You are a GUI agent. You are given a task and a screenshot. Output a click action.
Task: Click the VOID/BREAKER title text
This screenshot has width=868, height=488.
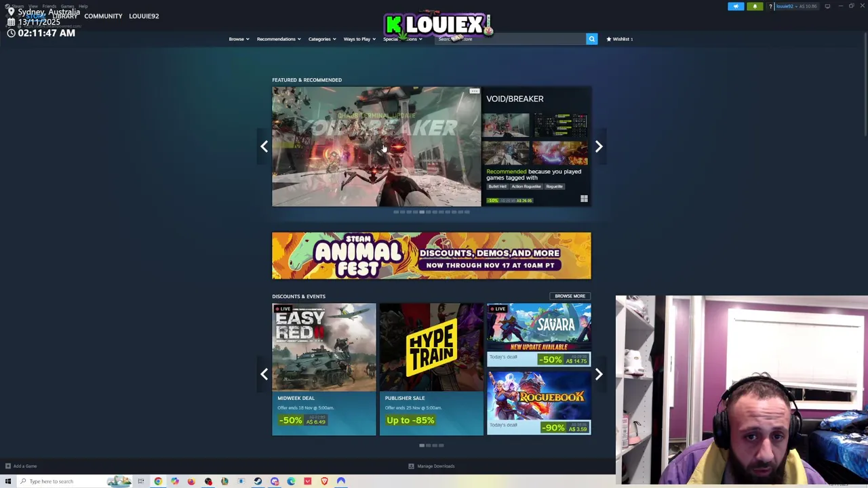[x=515, y=99]
